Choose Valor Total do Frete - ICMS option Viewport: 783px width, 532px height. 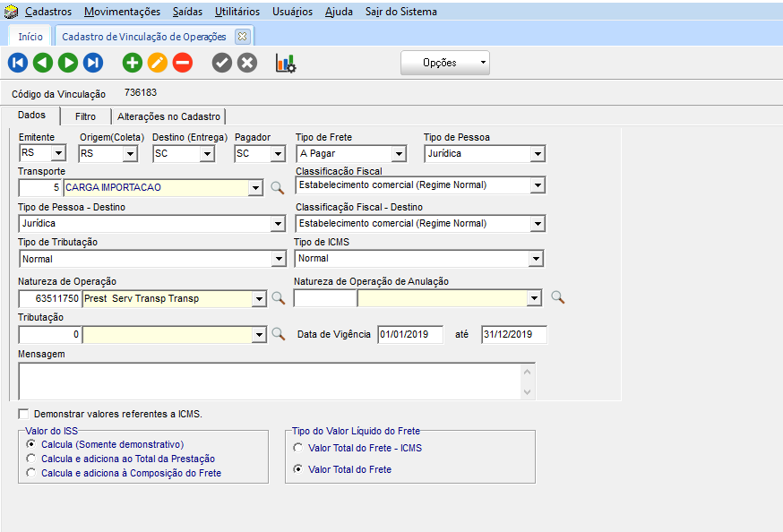click(298, 448)
